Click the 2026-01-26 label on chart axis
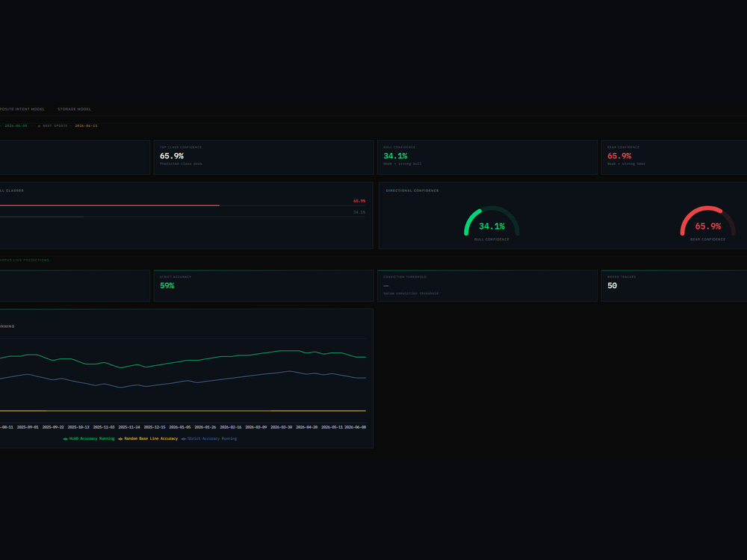This screenshot has height=560, width=747. pos(205,427)
